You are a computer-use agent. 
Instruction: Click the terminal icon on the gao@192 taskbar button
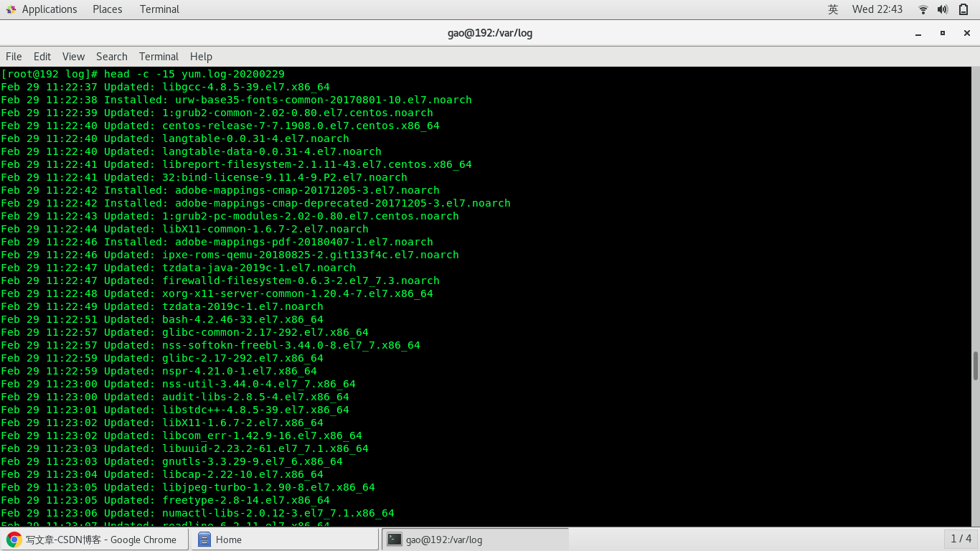(x=395, y=538)
